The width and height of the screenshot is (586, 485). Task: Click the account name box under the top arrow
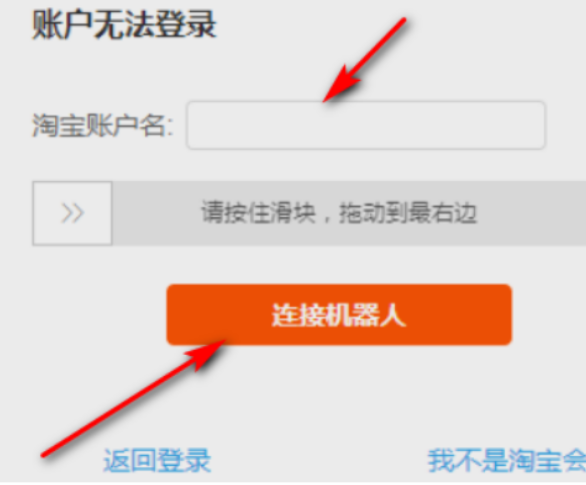pyautogui.click(x=366, y=125)
